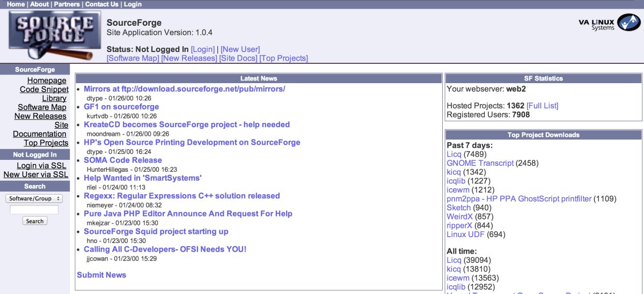Open GNOME Transcript project link

[x=480, y=163]
